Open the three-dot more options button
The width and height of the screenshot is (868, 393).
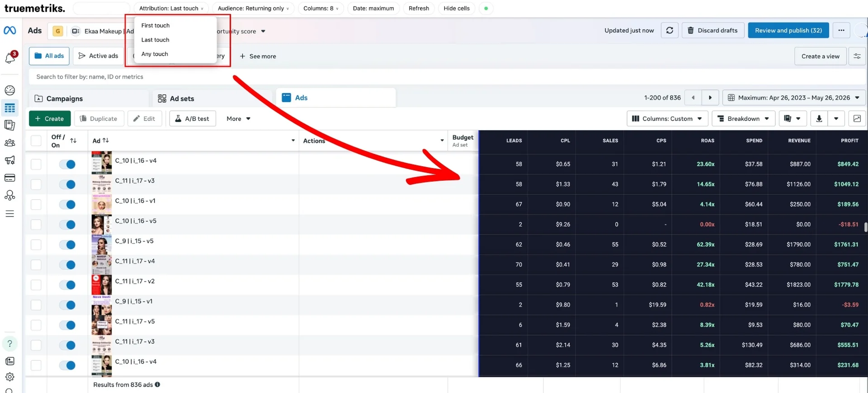[841, 30]
